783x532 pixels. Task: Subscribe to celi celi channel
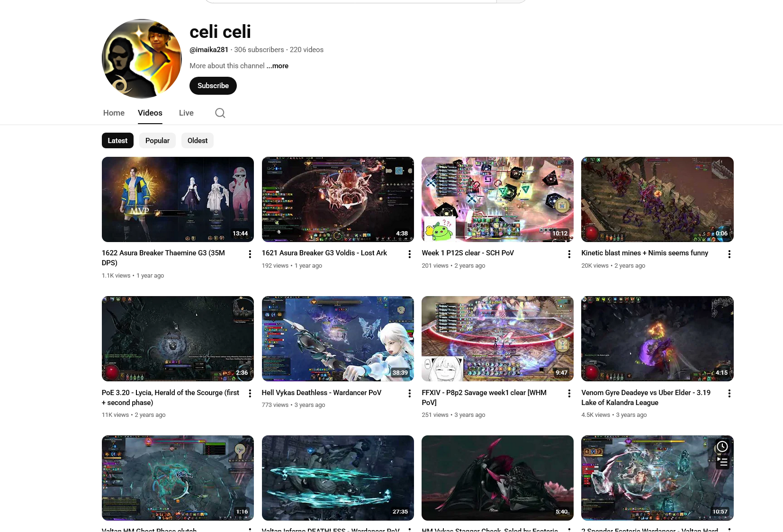coord(213,86)
